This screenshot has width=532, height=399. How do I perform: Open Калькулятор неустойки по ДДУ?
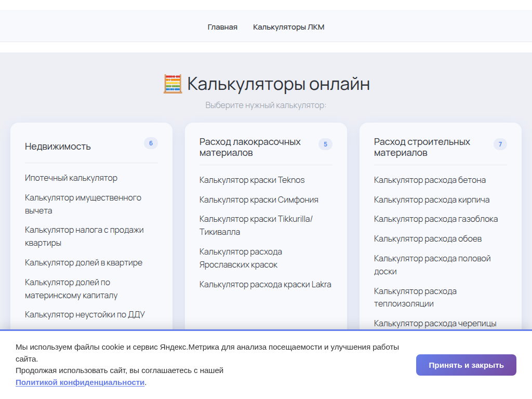tap(85, 315)
